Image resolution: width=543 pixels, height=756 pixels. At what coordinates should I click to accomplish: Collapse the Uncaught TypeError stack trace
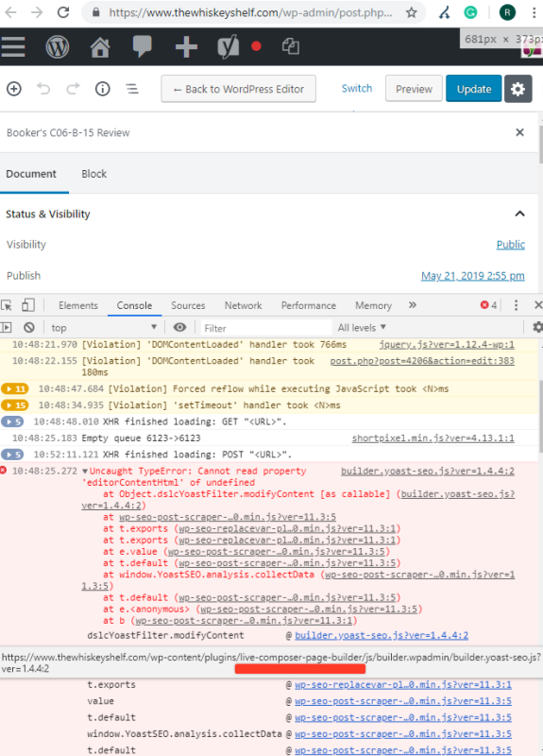85,471
